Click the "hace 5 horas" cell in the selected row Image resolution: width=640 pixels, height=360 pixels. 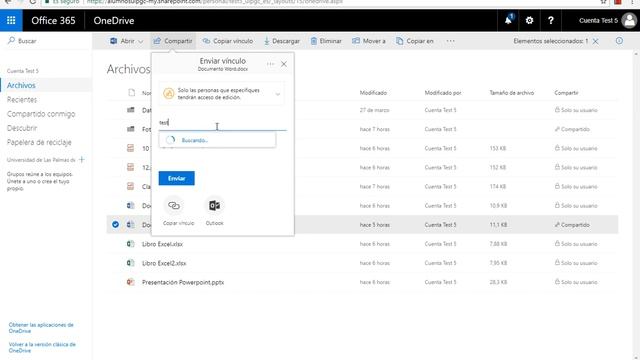pos(375,225)
